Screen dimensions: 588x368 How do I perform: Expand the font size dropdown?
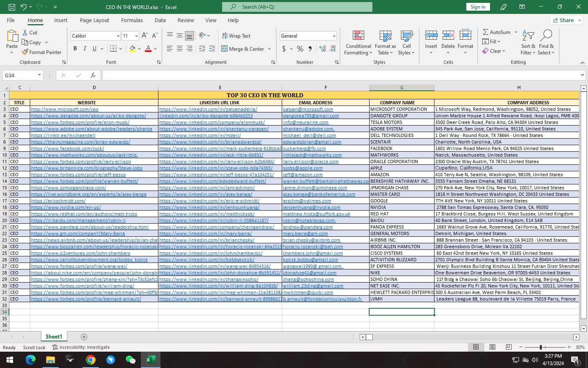136,36
